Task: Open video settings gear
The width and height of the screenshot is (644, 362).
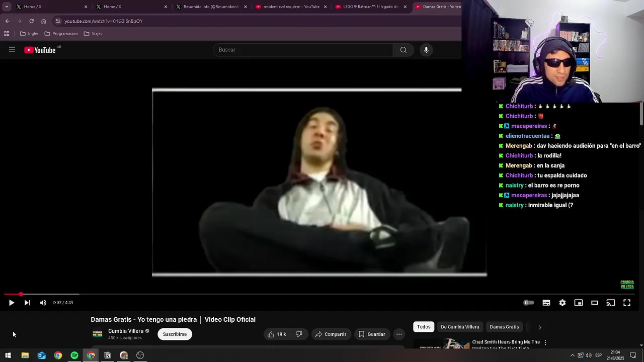Action: [562, 303]
